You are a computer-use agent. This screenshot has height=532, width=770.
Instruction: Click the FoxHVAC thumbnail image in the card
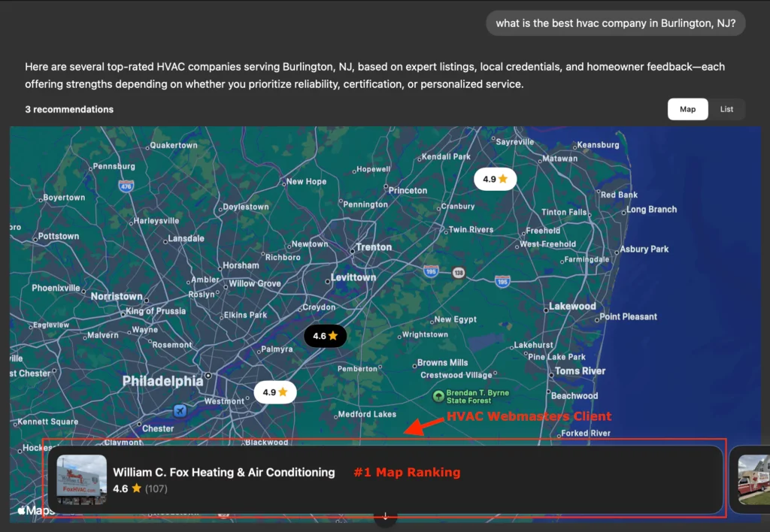81,479
